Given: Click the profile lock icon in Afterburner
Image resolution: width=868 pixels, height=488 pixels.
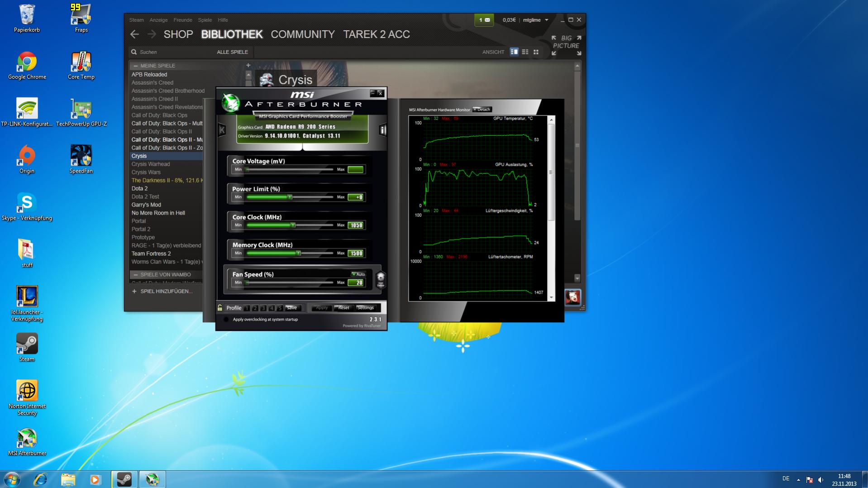Looking at the screenshot, I should 220,308.
